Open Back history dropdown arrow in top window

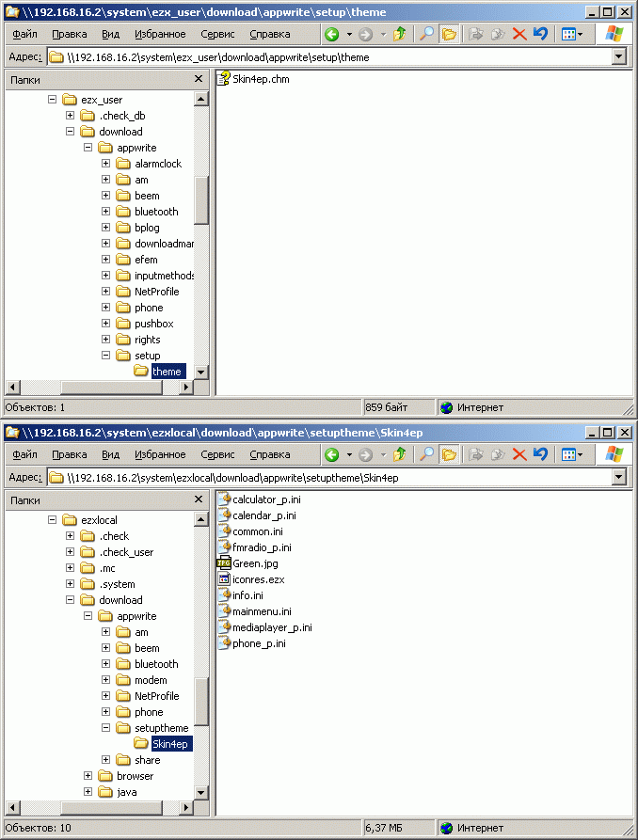click(x=349, y=34)
